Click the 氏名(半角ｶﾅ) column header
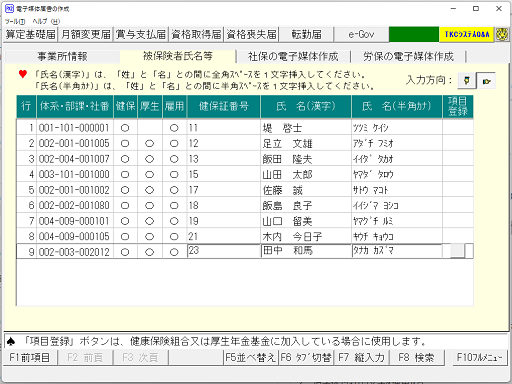 (x=397, y=106)
